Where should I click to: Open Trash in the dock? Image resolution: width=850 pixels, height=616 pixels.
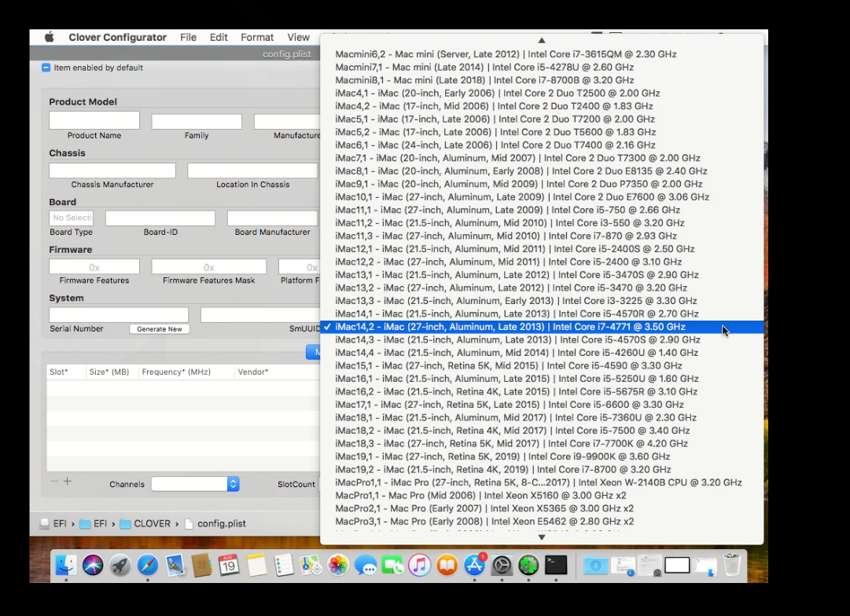[x=731, y=565]
